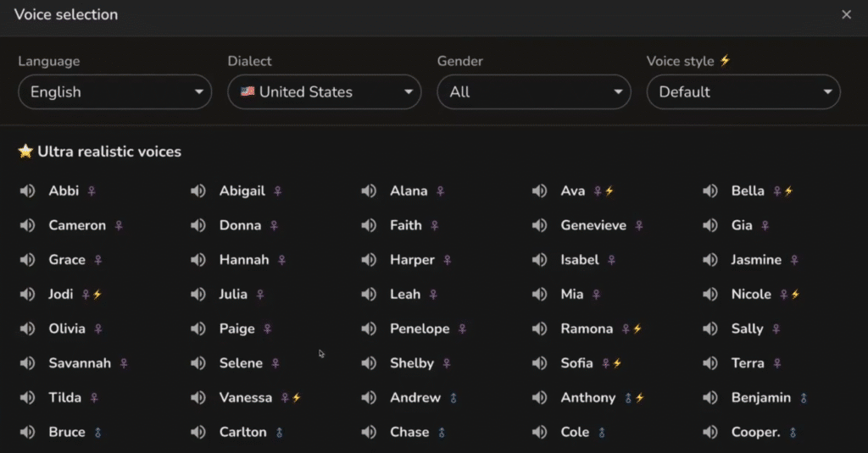Viewport: 868px width, 453px height.
Task: Click speaker icon next to Genevieve
Action: [539, 225]
